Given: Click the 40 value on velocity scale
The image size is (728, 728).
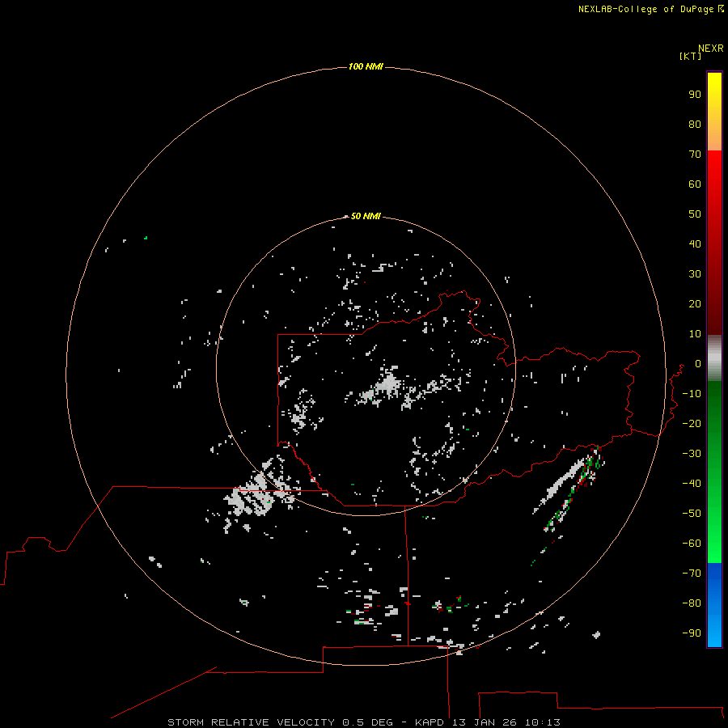Looking at the screenshot, I should click(695, 244).
